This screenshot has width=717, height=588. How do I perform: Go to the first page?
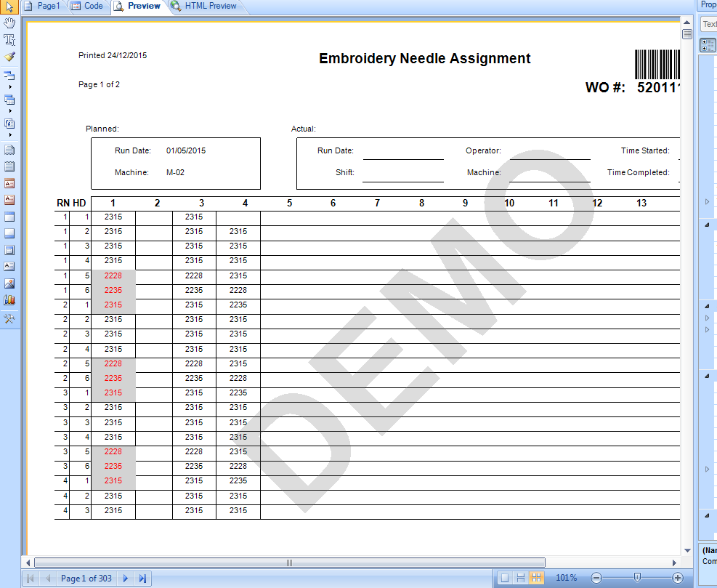(31, 579)
